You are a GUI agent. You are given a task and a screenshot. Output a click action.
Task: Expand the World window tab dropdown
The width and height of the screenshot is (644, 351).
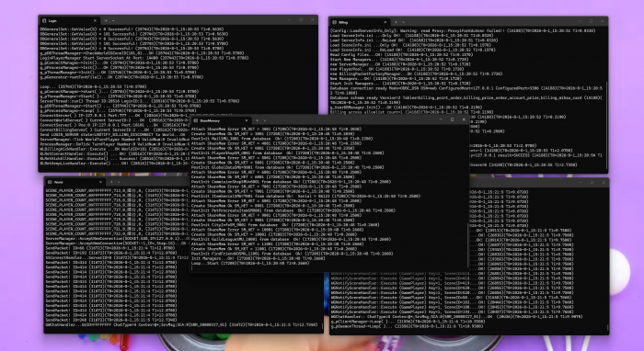coord(119,182)
